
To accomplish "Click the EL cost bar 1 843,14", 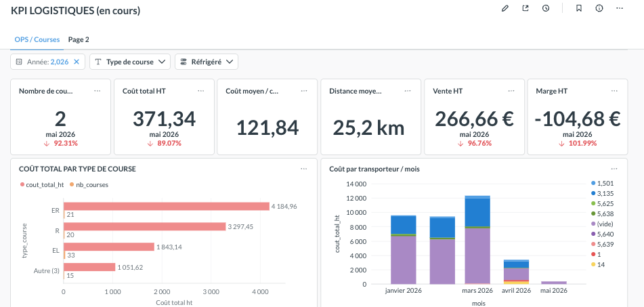I will 109,247.
